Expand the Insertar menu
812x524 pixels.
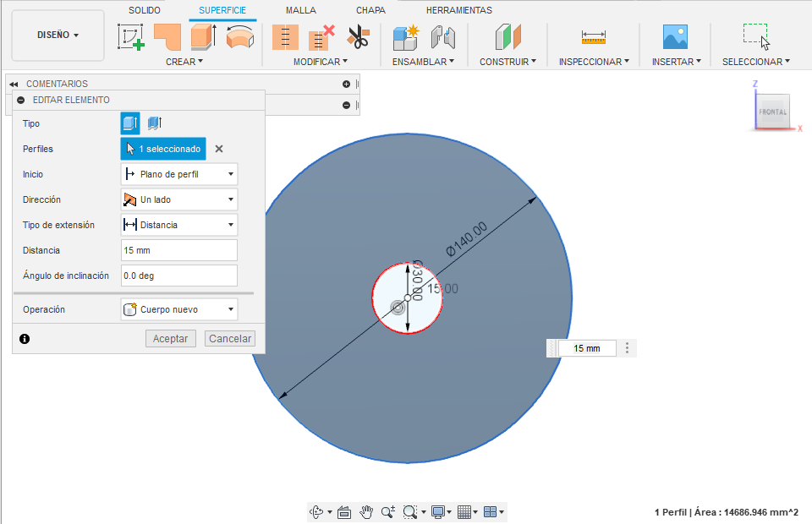[x=677, y=62]
